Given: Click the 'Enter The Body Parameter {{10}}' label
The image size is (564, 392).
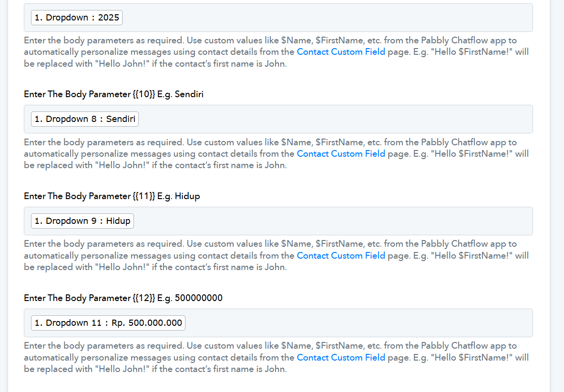Looking at the screenshot, I should click(113, 94).
